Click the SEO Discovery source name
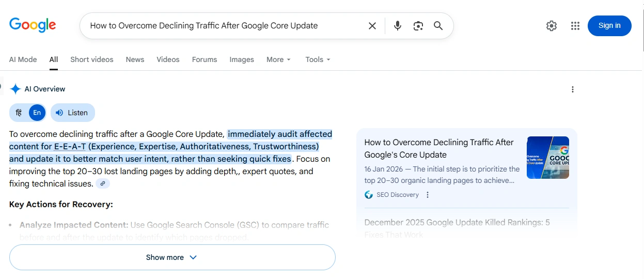The width and height of the screenshot is (644, 279). point(398,195)
